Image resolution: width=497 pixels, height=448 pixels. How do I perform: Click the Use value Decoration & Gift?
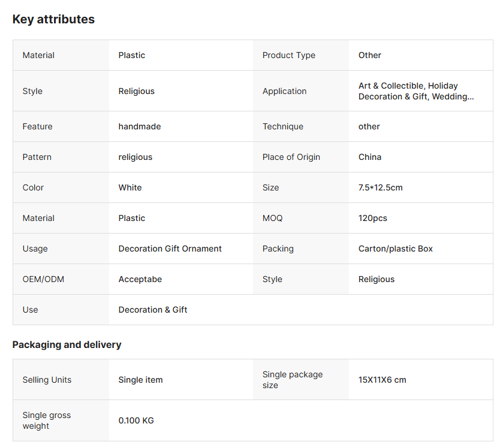click(152, 310)
